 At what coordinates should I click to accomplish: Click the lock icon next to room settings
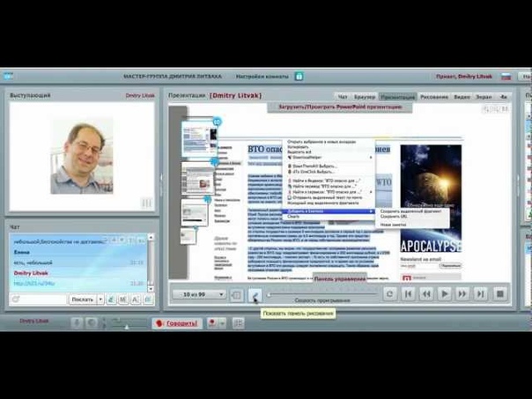[299, 77]
